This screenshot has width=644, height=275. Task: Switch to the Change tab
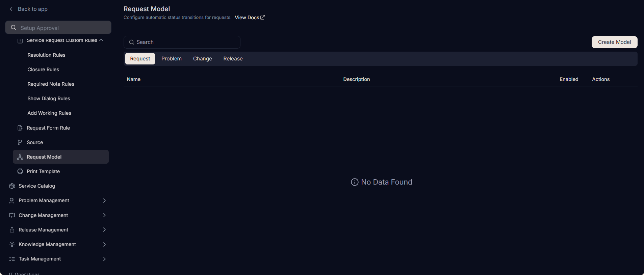click(203, 59)
